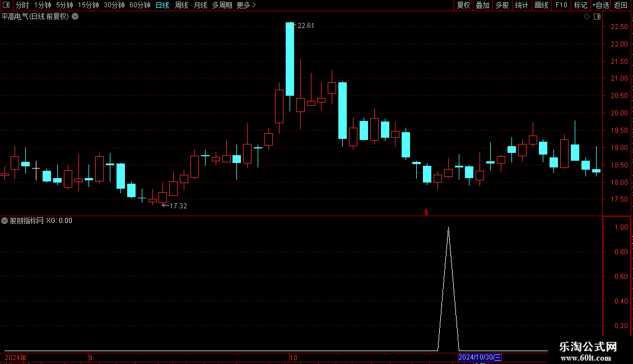Click the 2024年 label on the time axis

(16, 357)
